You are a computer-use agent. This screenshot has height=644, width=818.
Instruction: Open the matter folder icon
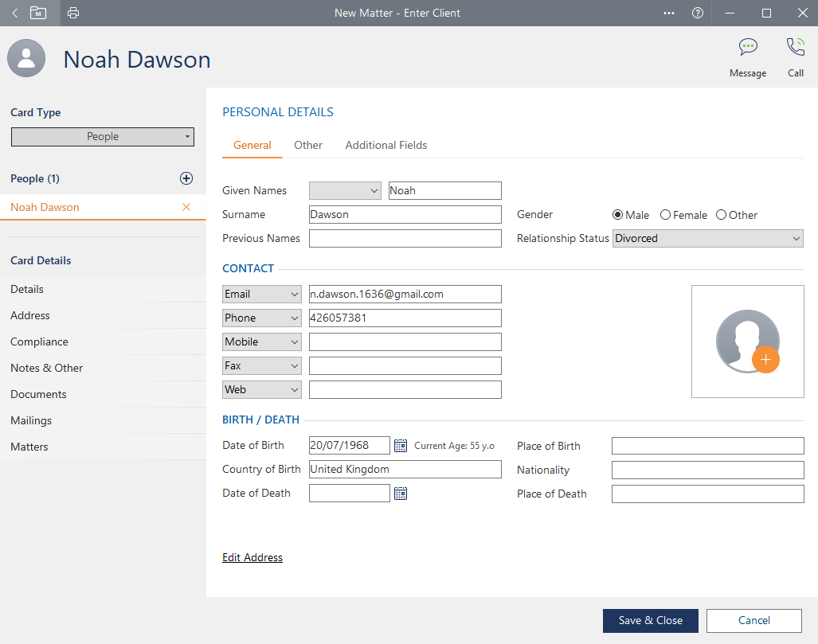tap(38, 13)
